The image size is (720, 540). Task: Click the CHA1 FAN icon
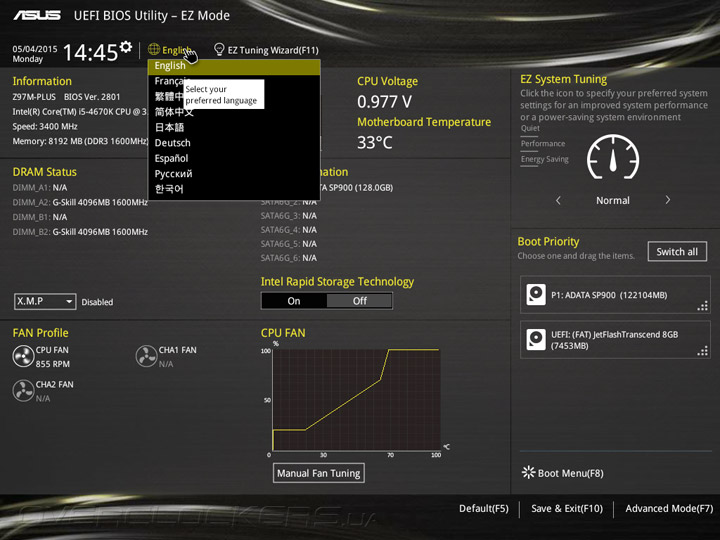pos(146,356)
